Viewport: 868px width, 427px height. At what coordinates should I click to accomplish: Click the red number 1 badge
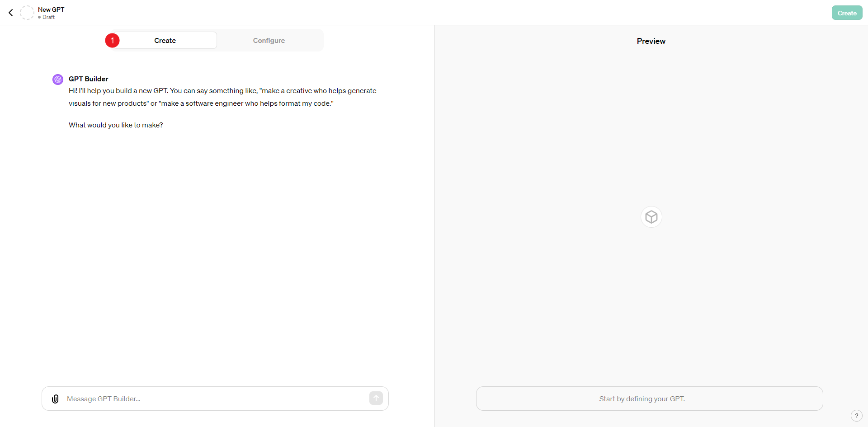click(113, 41)
